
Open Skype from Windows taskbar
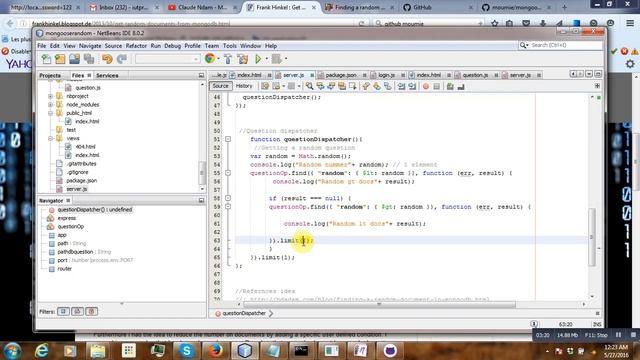click(x=186, y=351)
